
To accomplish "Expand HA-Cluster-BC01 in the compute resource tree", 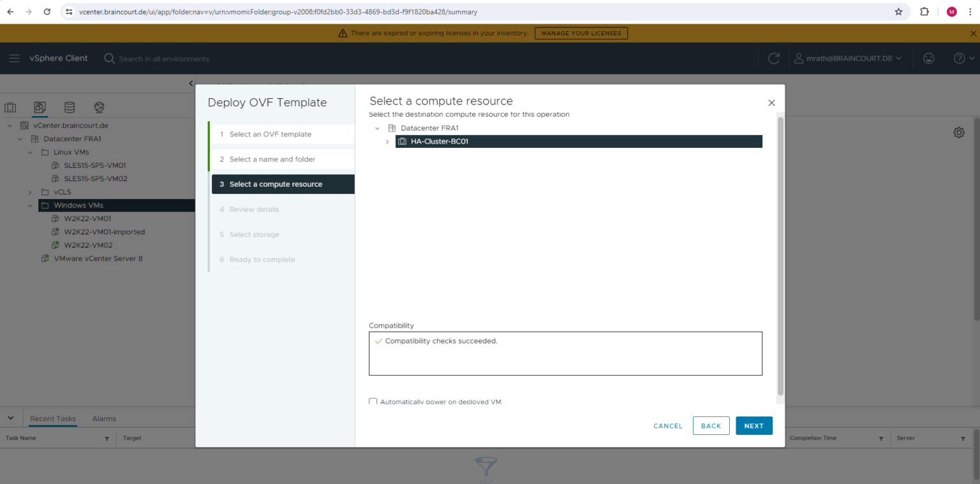I will [387, 142].
